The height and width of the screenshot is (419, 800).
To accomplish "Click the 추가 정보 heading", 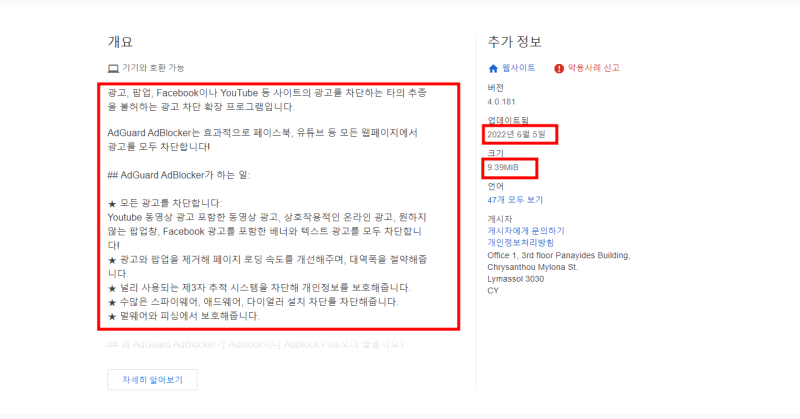I will click(514, 42).
